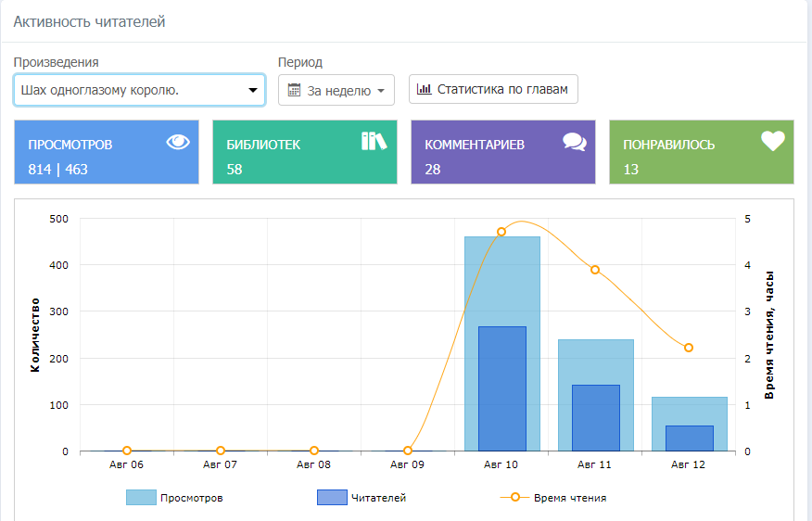
Task: Click the speech bubbles icon on Комментариев card
Action: click(575, 142)
